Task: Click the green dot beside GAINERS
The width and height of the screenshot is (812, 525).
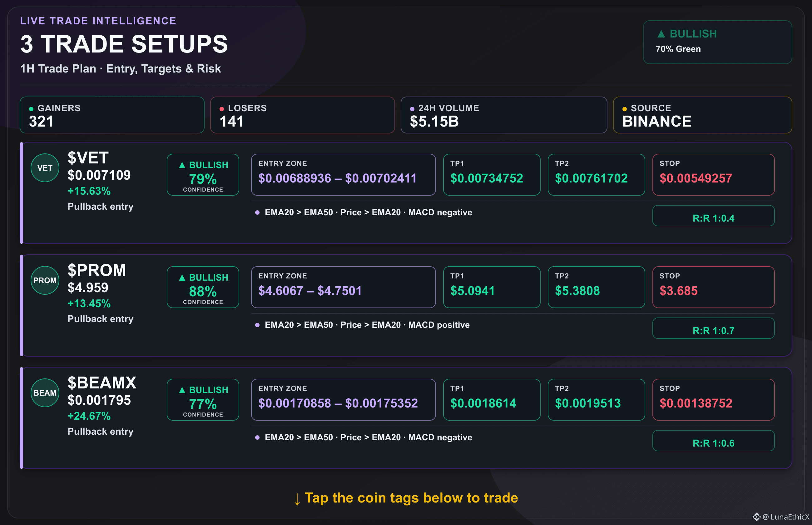Action: tap(31, 109)
